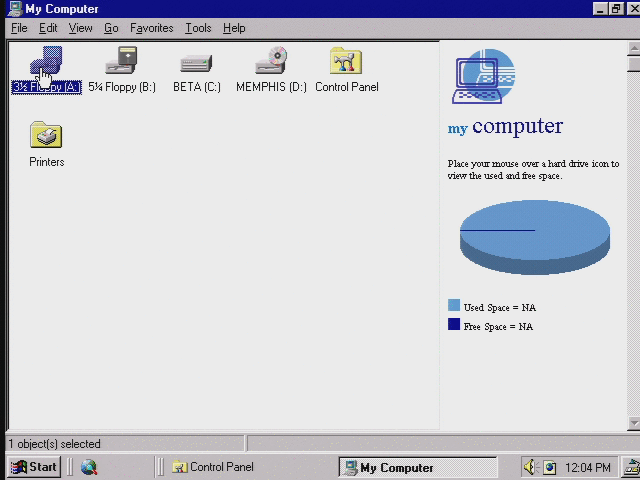640x480 pixels.
Task: Select the MEMPHIS (D:) CD drive icon
Action: [x=271, y=60]
